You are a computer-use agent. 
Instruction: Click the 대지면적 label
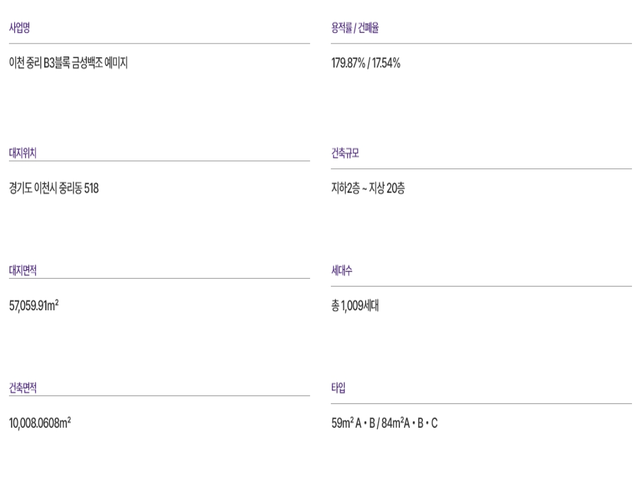click(x=22, y=270)
